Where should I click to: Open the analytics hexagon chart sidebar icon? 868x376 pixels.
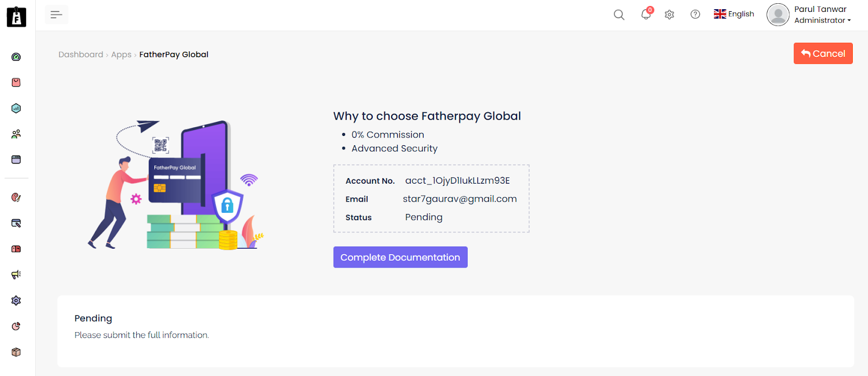16,108
